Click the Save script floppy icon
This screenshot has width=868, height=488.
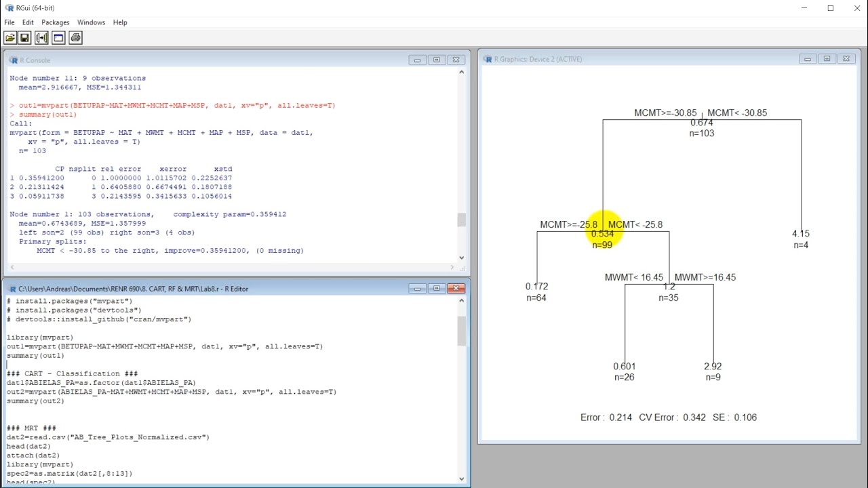point(25,38)
